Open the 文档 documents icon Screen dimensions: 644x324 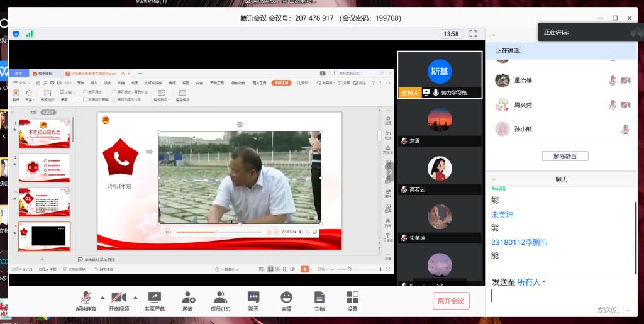(319, 298)
